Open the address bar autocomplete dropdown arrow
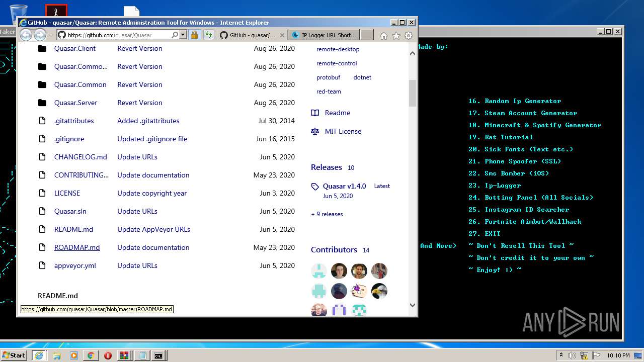Screen dimensions: 644x362 point(183,35)
